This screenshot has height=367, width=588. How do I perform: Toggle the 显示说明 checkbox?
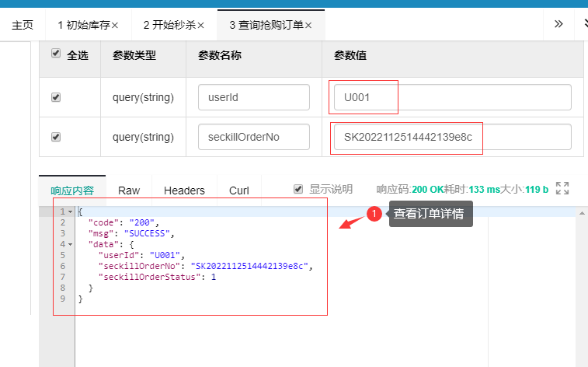298,189
